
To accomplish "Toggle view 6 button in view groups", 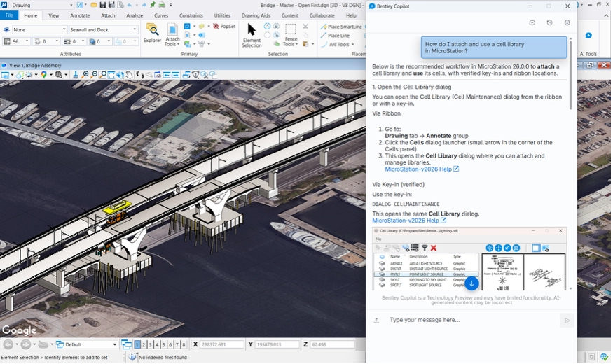I will 170,344.
